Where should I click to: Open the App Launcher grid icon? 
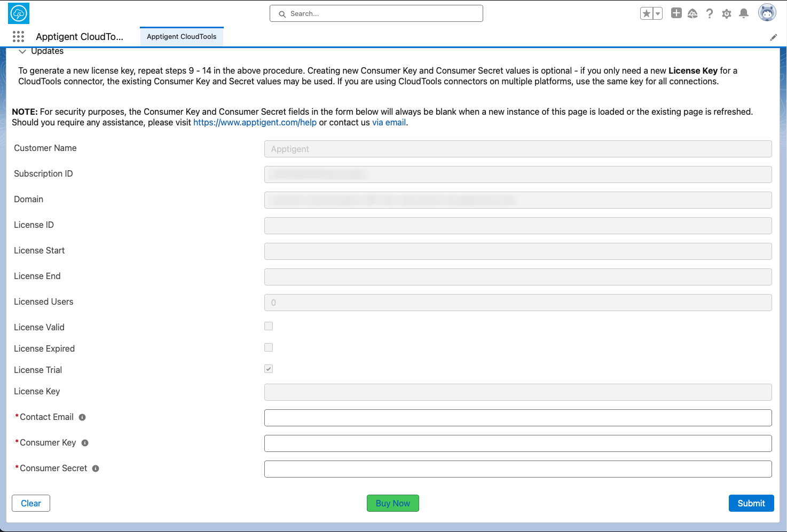18,36
